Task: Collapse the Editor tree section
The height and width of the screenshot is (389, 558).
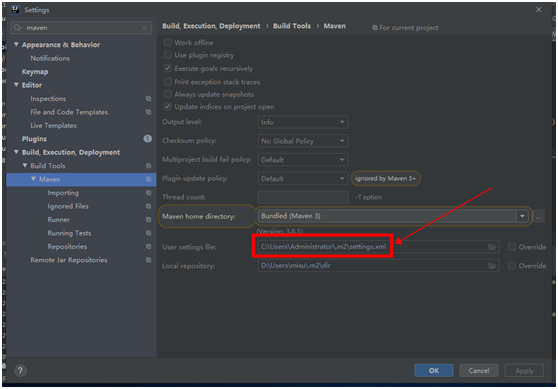Action: point(16,85)
